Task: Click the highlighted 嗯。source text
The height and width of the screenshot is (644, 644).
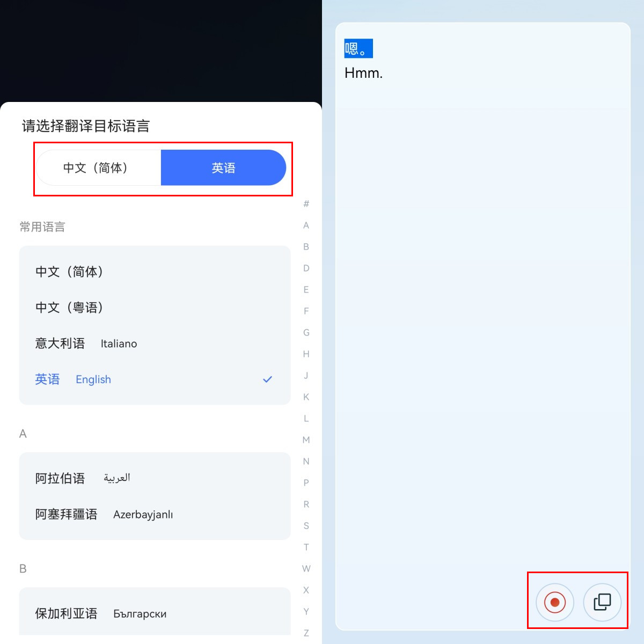Action: coord(358,49)
